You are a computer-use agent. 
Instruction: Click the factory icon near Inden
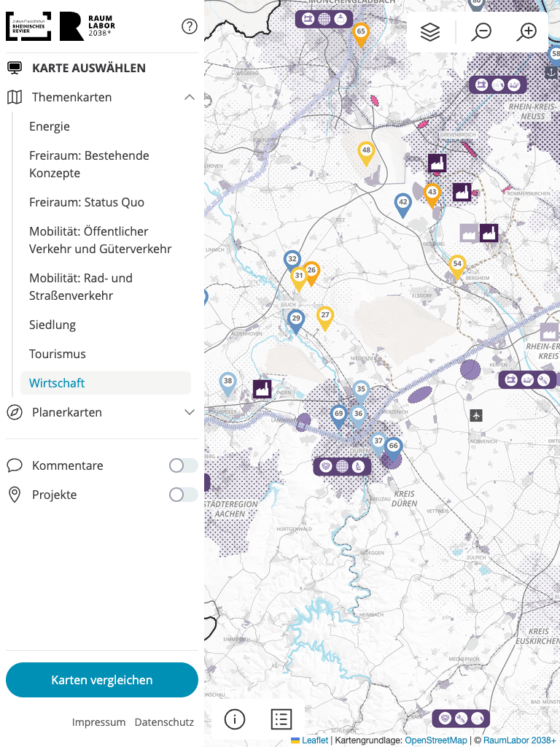(262, 389)
